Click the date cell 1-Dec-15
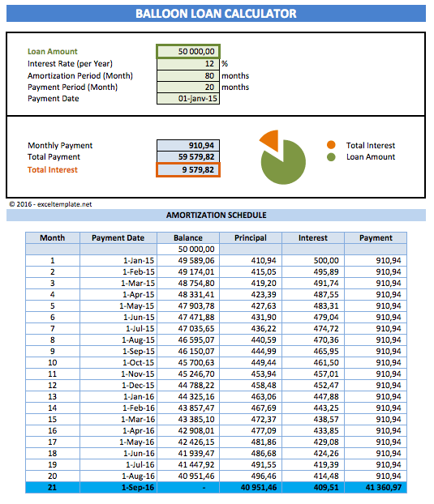Viewport: 434px width, 504px height. pos(118,385)
